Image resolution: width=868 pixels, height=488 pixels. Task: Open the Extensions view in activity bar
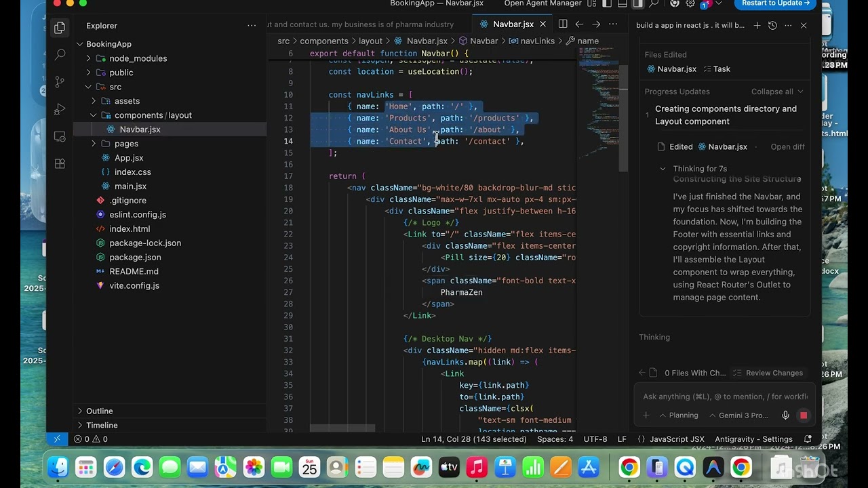[60, 163]
